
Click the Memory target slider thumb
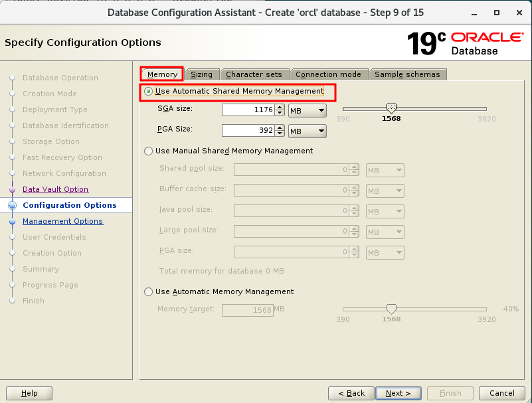point(391,309)
